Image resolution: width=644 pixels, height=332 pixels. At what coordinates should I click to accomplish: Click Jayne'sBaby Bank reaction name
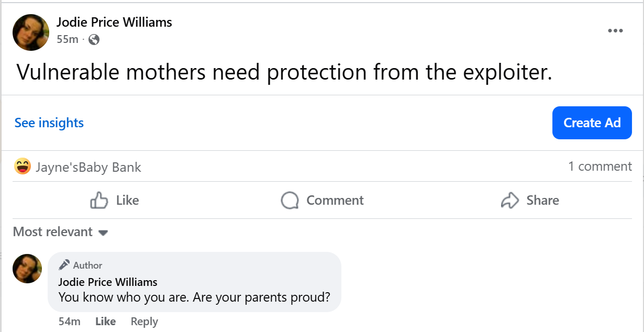pyautogui.click(x=88, y=168)
